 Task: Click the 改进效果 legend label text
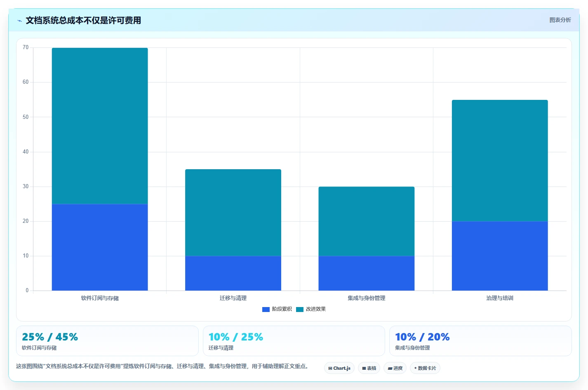pos(316,309)
